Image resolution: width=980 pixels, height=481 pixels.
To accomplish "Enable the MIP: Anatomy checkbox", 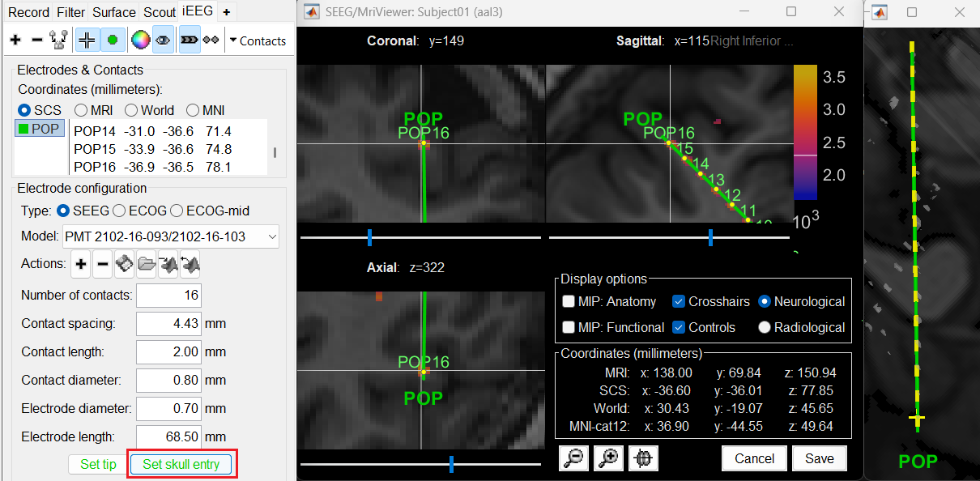I will (569, 302).
